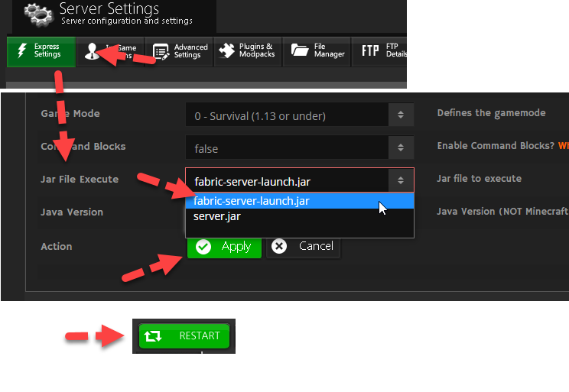Viewport: 569px width, 392px height.
Task: Click the FTP logo icon
Action: coord(370,50)
